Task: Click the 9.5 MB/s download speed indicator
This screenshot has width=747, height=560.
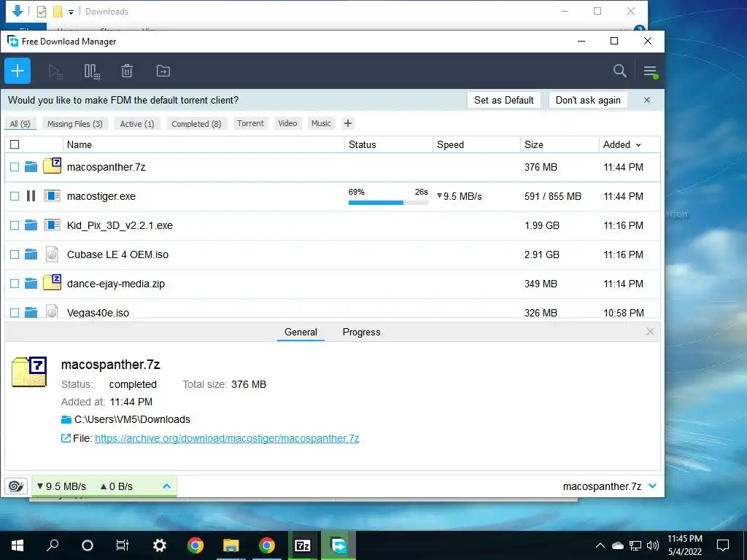Action: pos(62,486)
